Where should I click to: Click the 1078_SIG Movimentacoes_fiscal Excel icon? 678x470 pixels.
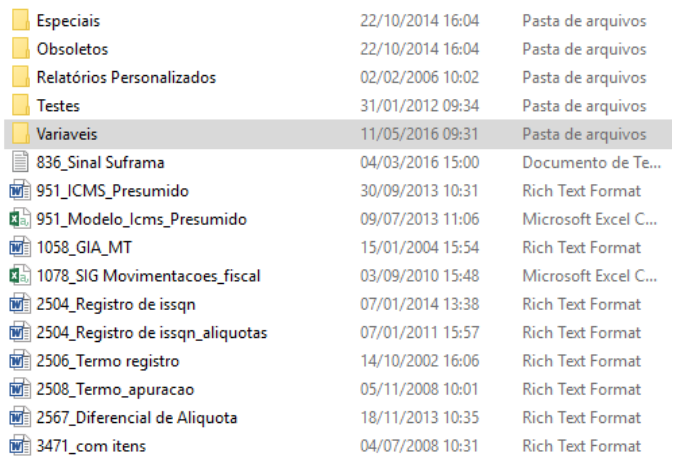(x=20, y=276)
